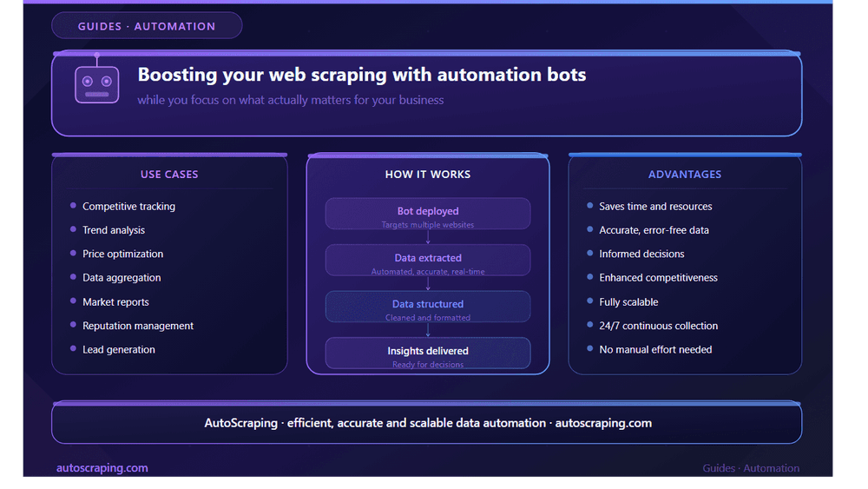Click the headline about boosting web scraping
868x489 pixels.
click(x=361, y=75)
